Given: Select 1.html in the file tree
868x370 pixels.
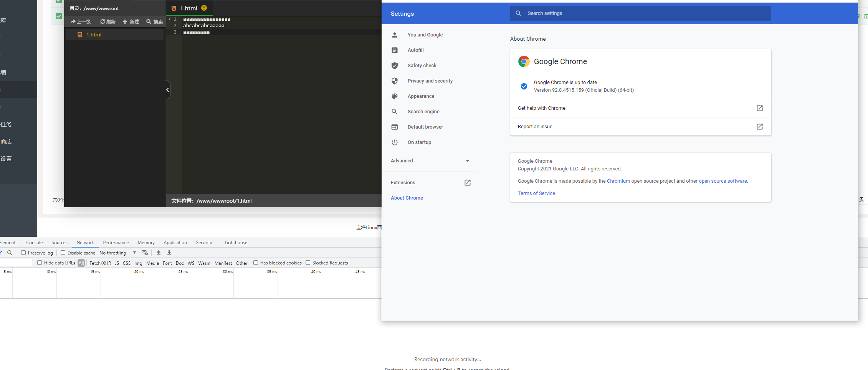Looking at the screenshot, I should pyautogui.click(x=115, y=35).
